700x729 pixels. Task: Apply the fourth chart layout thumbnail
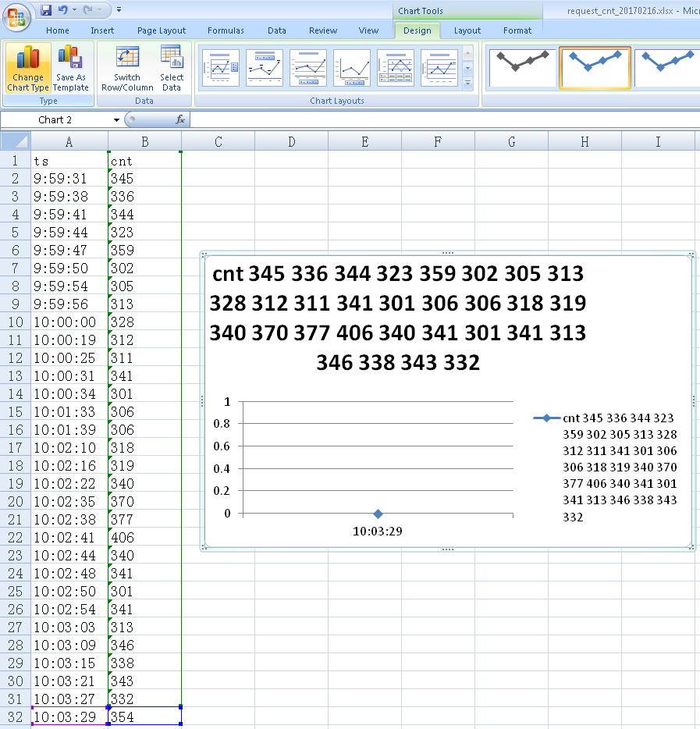pyautogui.click(x=352, y=68)
